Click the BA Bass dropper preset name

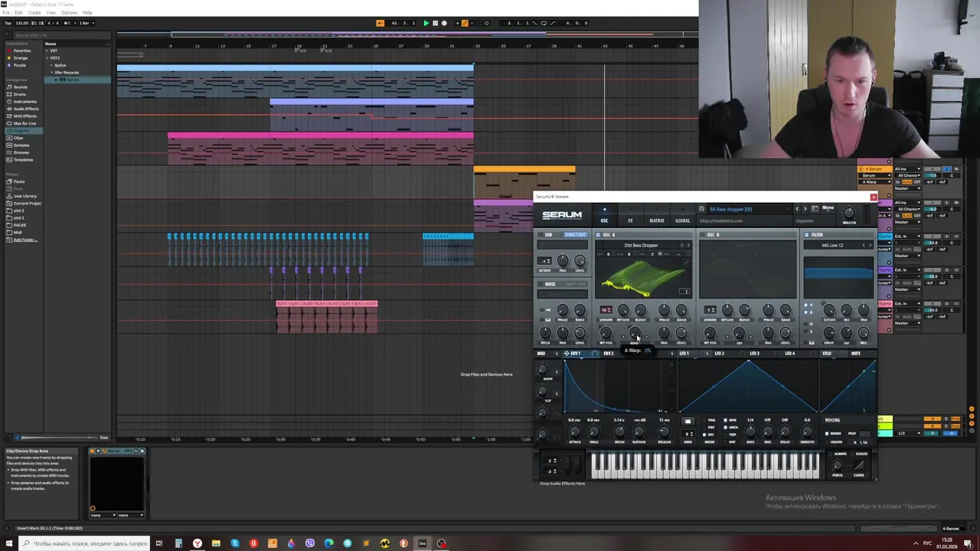click(x=731, y=209)
